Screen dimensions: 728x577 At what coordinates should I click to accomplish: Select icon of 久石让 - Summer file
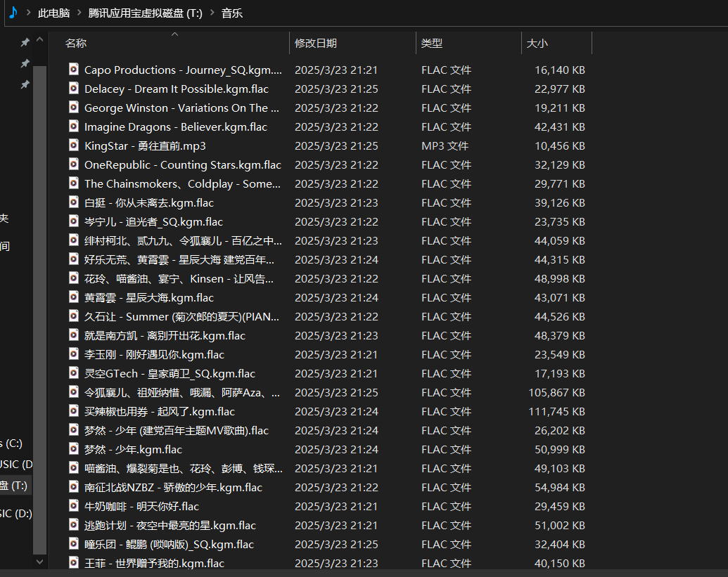(x=73, y=316)
